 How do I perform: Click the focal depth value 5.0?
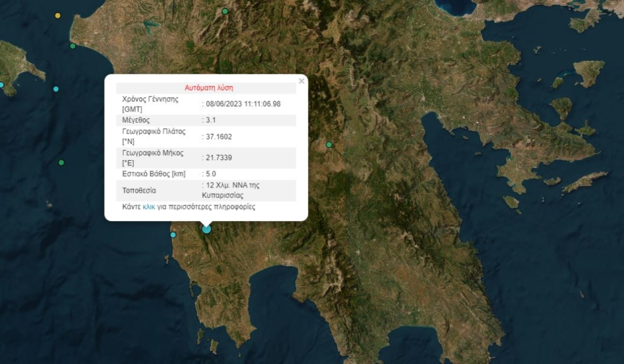[x=211, y=174]
